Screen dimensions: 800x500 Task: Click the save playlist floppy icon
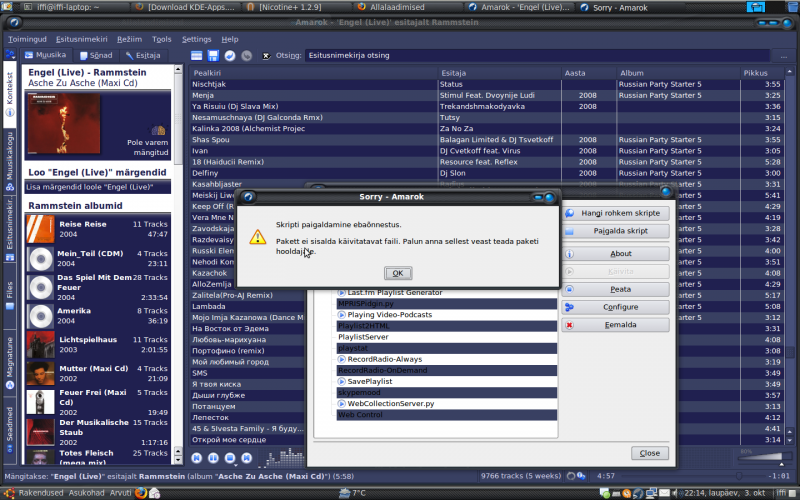click(213, 56)
